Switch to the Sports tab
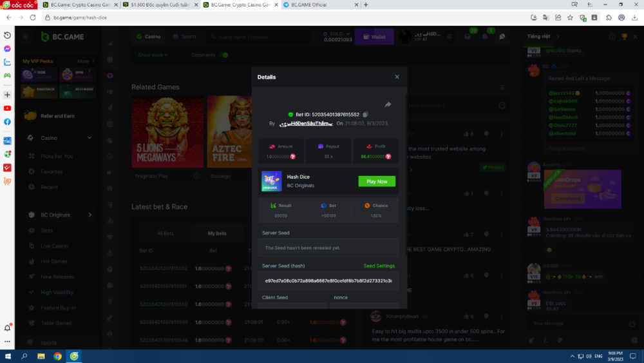Viewport: 644px width, 363px height. click(x=184, y=37)
